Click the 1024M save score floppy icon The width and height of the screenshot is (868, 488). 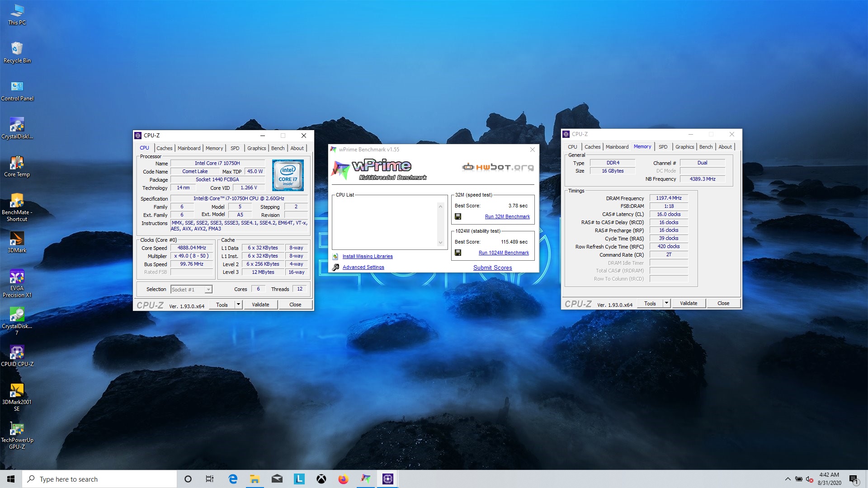click(458, 253)
